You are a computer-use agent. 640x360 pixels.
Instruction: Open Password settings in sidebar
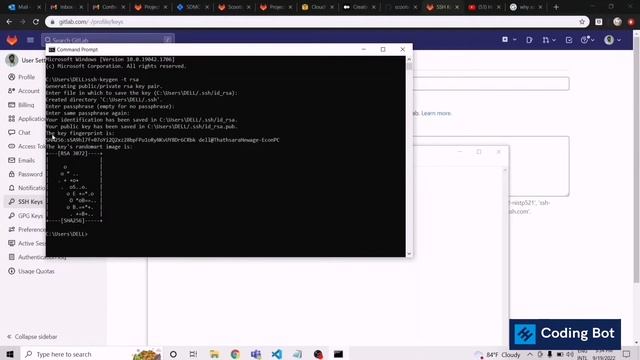tap(30, 174)
